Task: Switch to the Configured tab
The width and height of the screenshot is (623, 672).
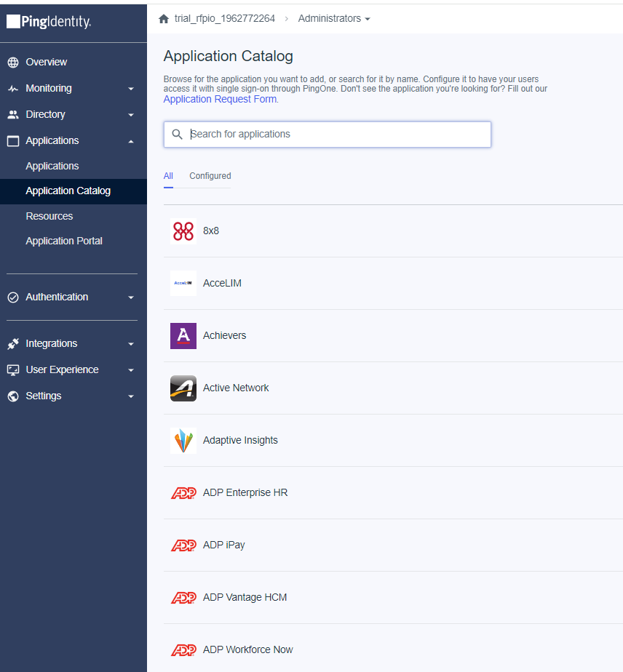Action: point(210,176)
